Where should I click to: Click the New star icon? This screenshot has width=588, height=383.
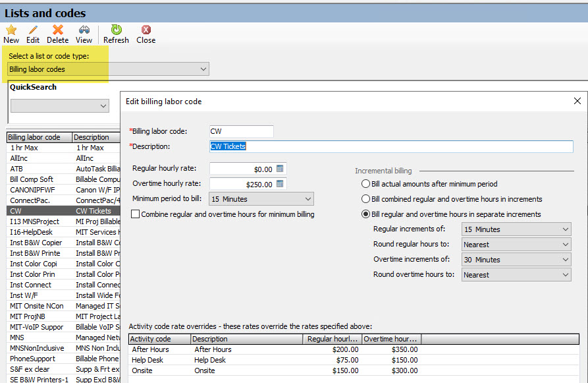(x=11, y=30)
